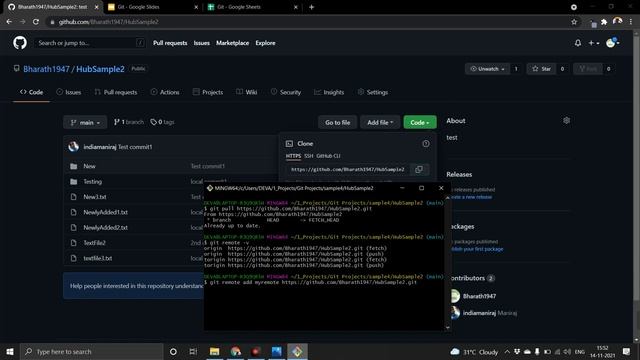Open the Unwatch dropdown

pyautogui.click(x=487, y=69)
